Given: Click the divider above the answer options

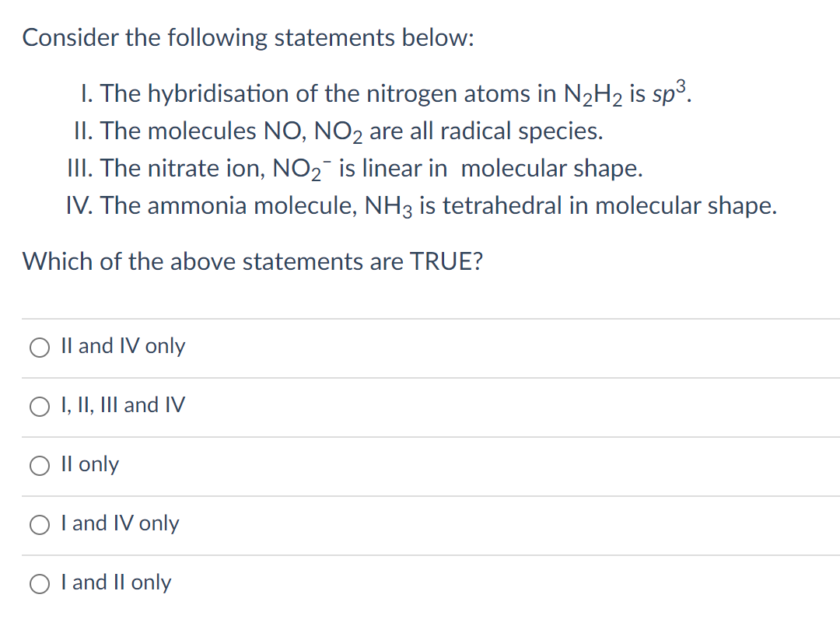Looking at the screenshot, I should click(x=420, y=317).
